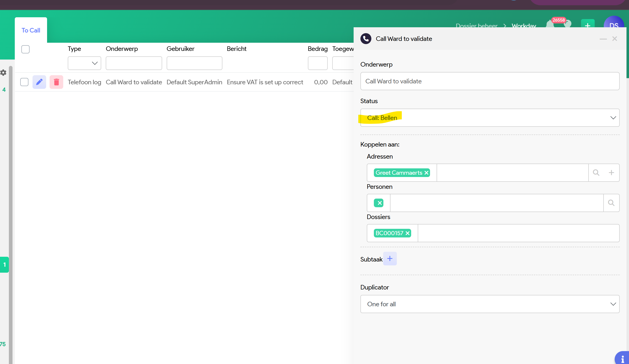This screenshot has width=629, height=364.
Task: Click the pencil edit icon for Telefoon log row
Action: pos(39,82)
